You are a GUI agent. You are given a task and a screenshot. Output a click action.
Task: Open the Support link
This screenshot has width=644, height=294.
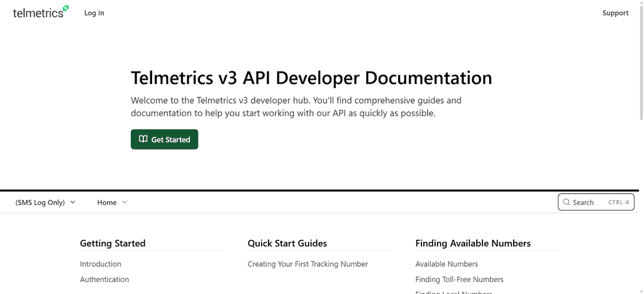tap(615, 13)
